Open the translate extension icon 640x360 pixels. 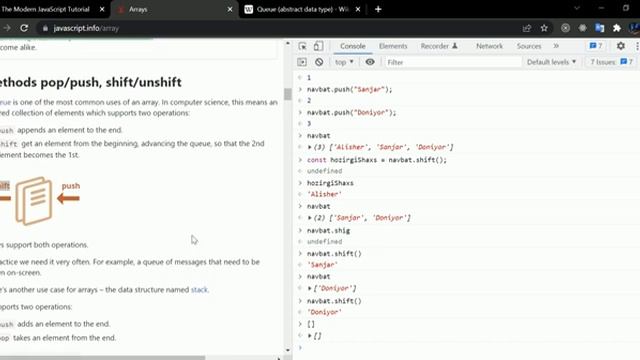[600, 28]
